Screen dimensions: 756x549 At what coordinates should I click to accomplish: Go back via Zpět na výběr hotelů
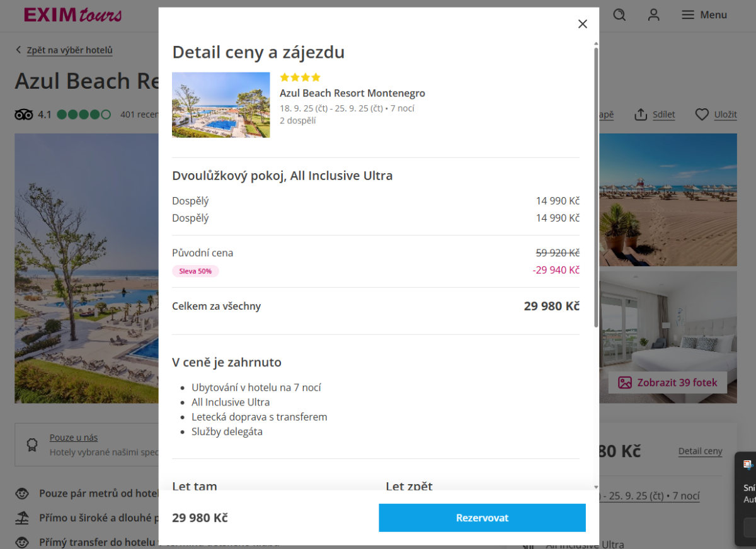coord(69,50)
